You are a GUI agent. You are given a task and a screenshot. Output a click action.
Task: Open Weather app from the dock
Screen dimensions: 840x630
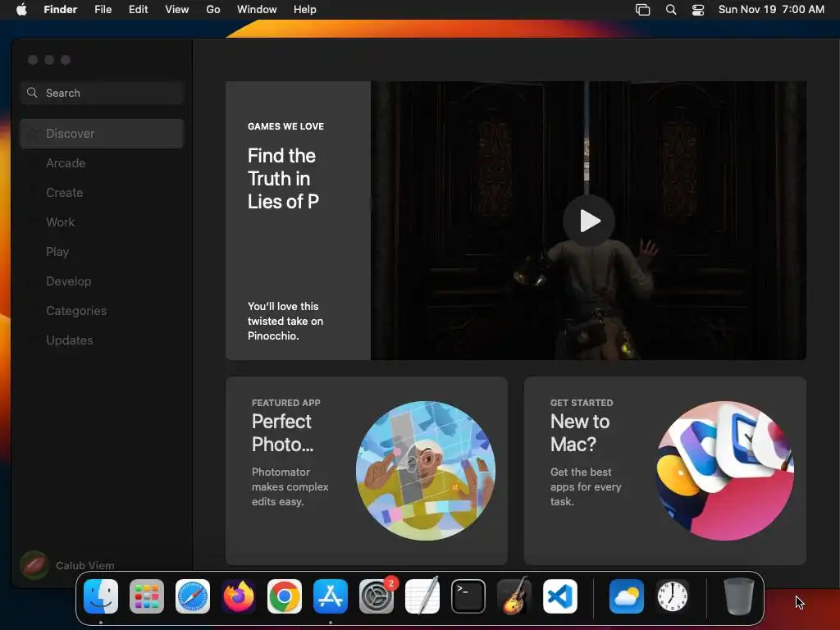point(626,596)
